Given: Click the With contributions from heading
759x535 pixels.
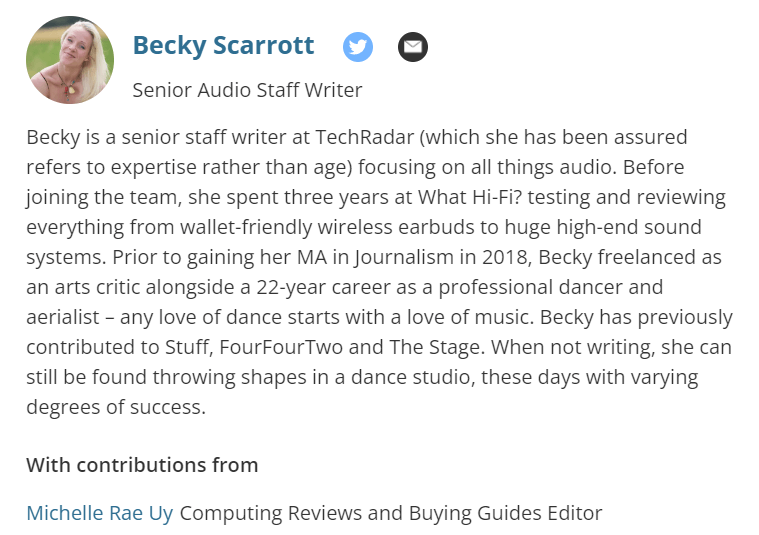Looking at the screenshot, I should (142, 465).
